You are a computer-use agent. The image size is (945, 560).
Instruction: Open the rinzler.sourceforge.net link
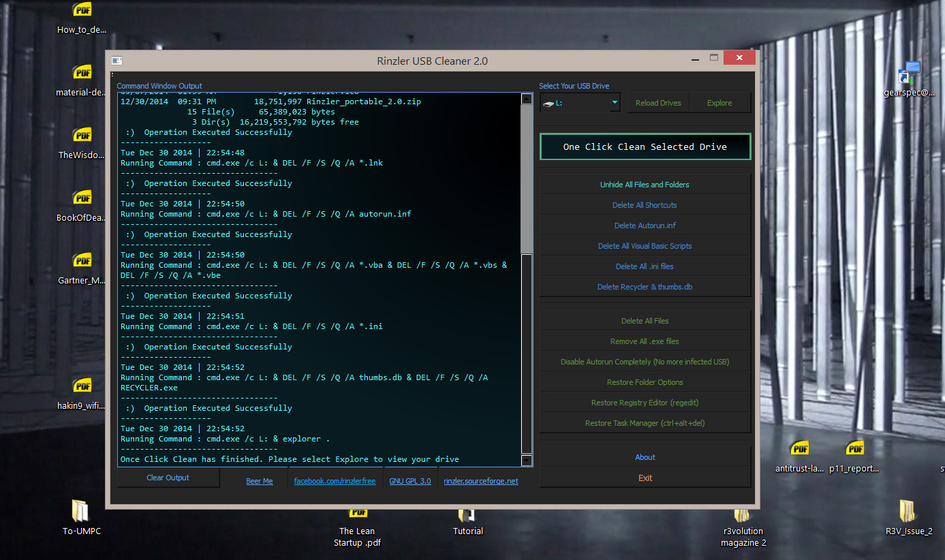(x=480, y=481)
